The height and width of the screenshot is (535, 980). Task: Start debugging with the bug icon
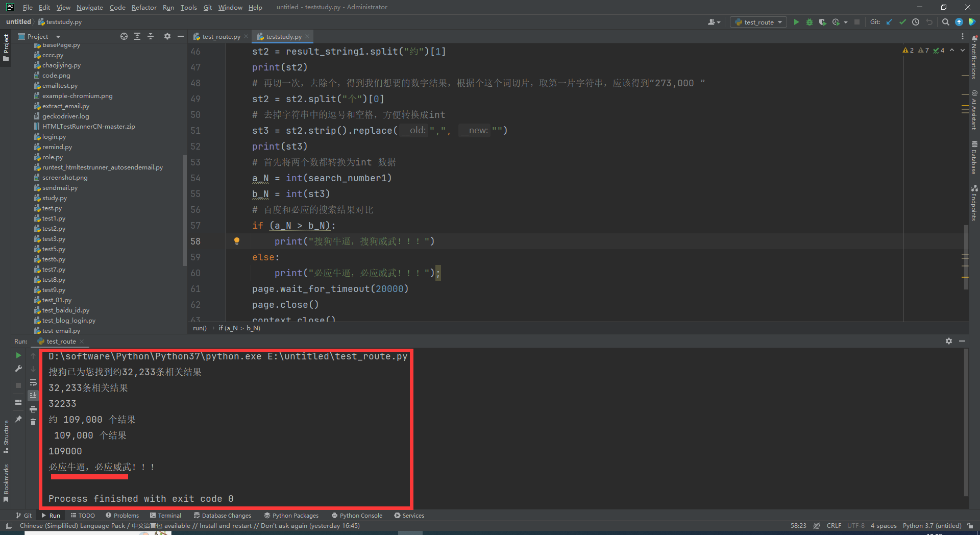809,22
